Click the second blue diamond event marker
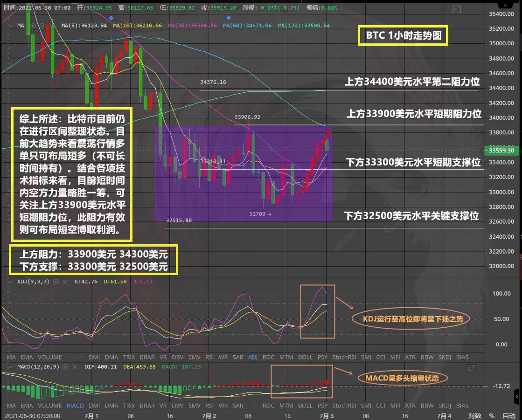Image resolution: width=522 pixels, height=420 pixels. (x=229, y=18)
